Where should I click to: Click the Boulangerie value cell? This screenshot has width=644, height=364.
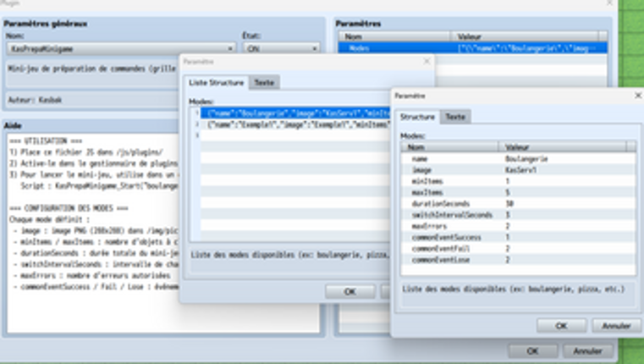[x=526, y=158]
